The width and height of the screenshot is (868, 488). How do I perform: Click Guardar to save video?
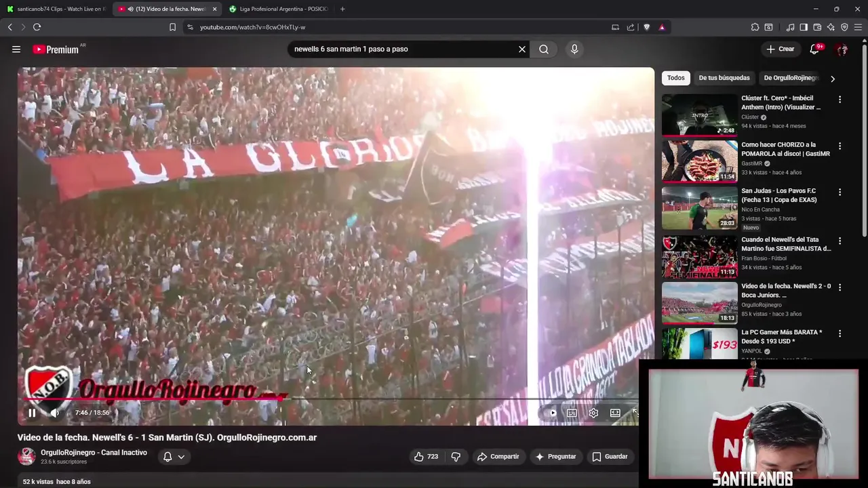pos(610,457)
